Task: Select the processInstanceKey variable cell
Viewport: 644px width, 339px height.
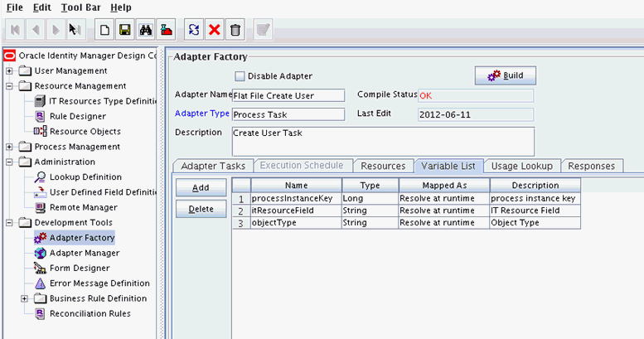Action: click(x=296, y=198)
